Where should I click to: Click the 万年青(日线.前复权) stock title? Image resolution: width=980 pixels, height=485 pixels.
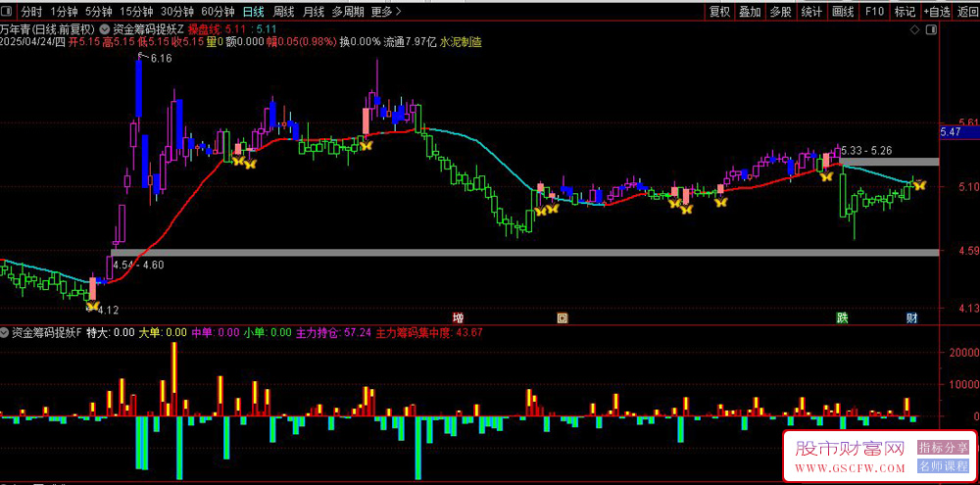[x=47, y=29]
